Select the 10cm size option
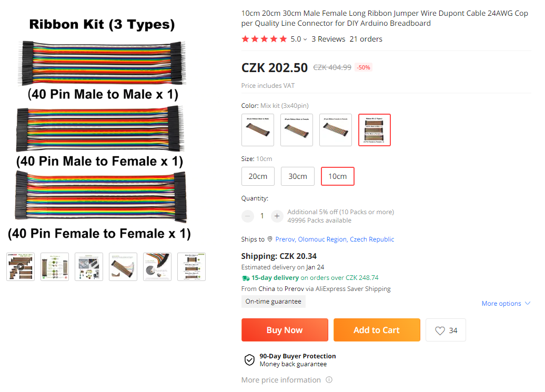The height and width of the screenshot is (392, 545). (338, 176)
